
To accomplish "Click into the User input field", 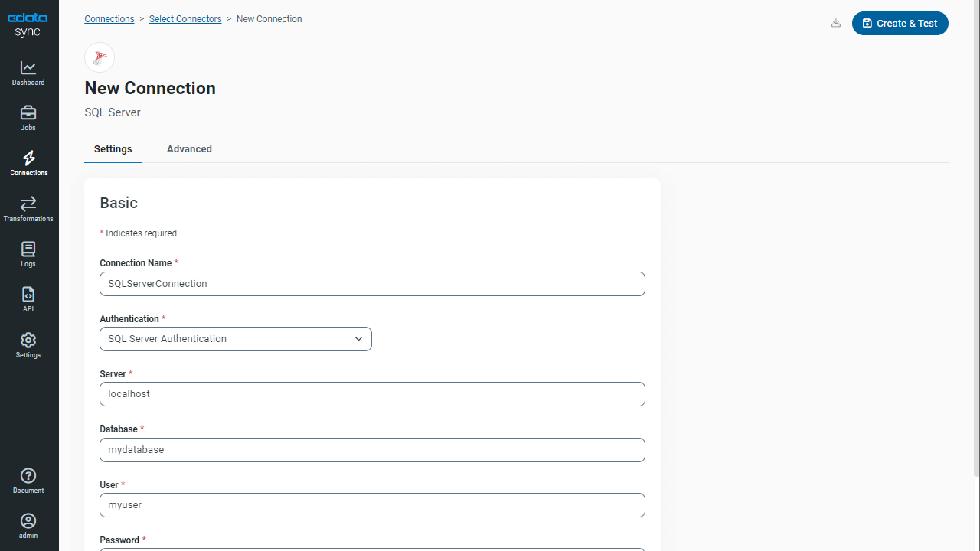I will point(372,505).
